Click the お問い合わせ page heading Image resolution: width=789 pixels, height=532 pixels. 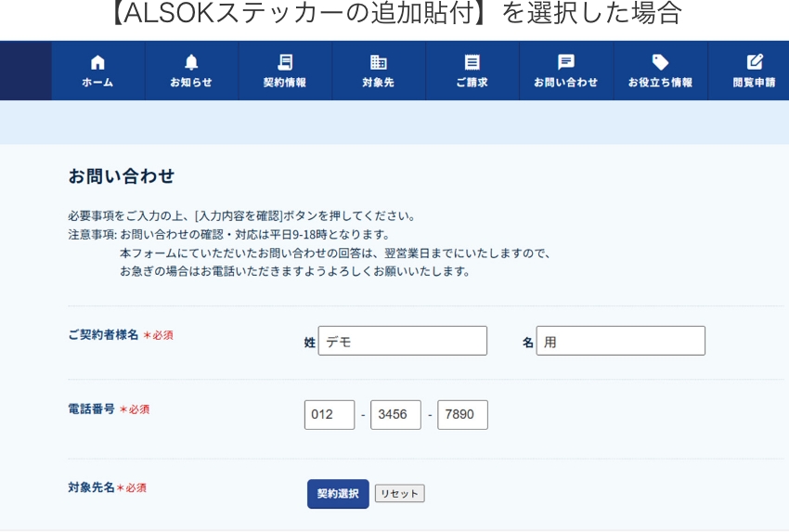coord(122,176)
